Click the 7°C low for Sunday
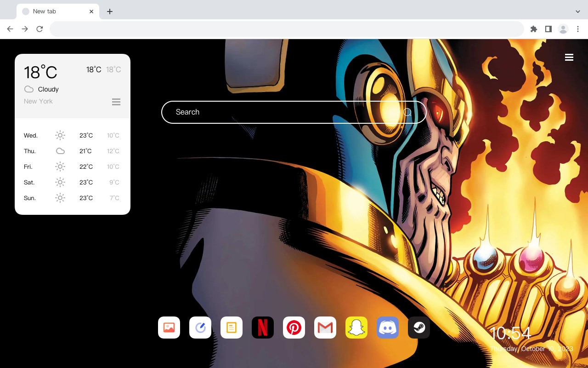 (114, 198)
